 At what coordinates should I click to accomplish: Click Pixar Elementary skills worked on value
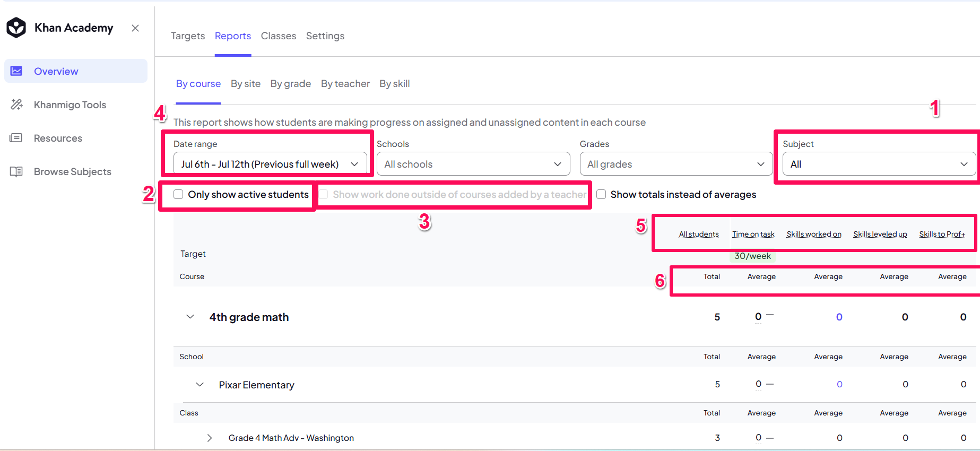point(839,384)
